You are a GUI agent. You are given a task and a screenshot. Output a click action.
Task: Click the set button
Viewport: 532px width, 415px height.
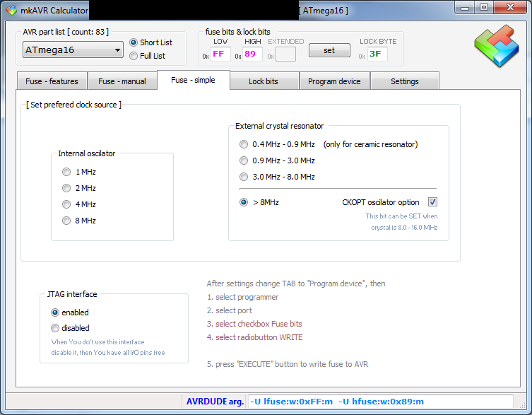pos(329,50)
